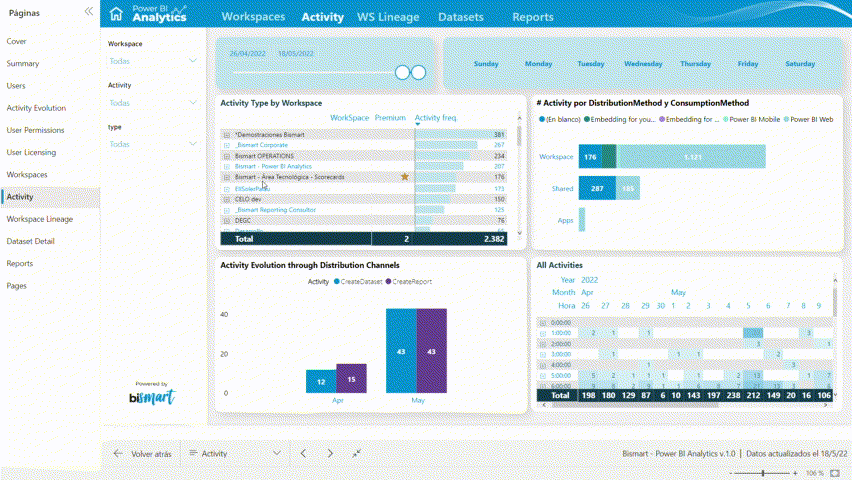
Task: Expand the Bismart OPERATIONS row
Action: click(227, 156)
